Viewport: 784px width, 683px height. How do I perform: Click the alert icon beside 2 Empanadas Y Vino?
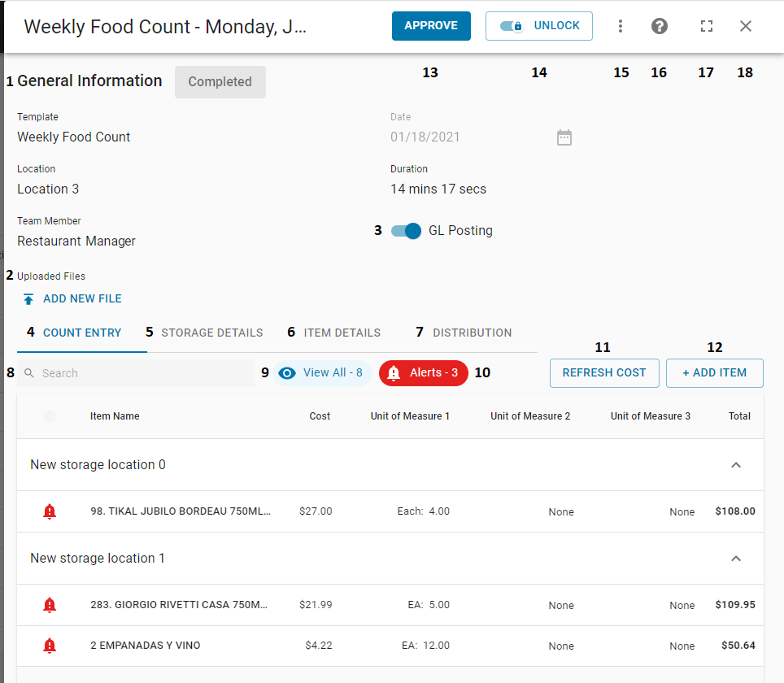coord(49,645)
